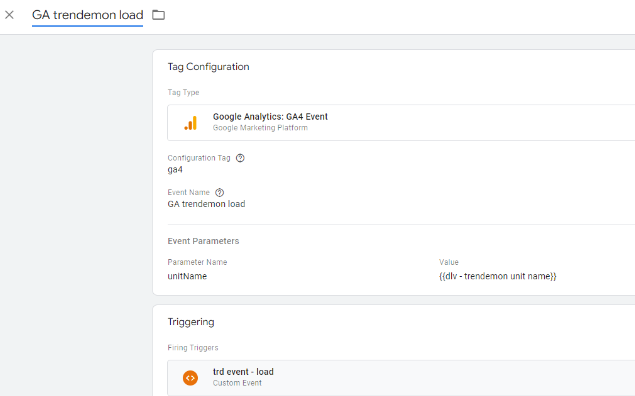Click the Event Name value text
The width and height of the screenshot is (635, 396).
click(x=207, y=204)
